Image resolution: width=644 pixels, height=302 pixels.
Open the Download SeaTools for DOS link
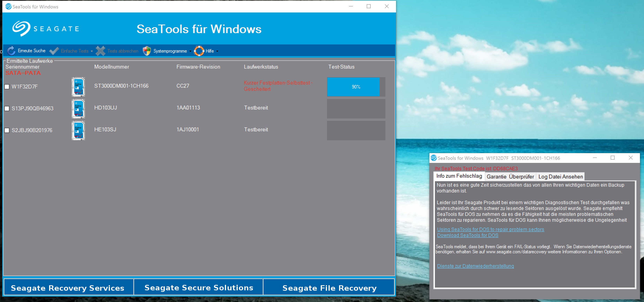click(x=467, y=235)
